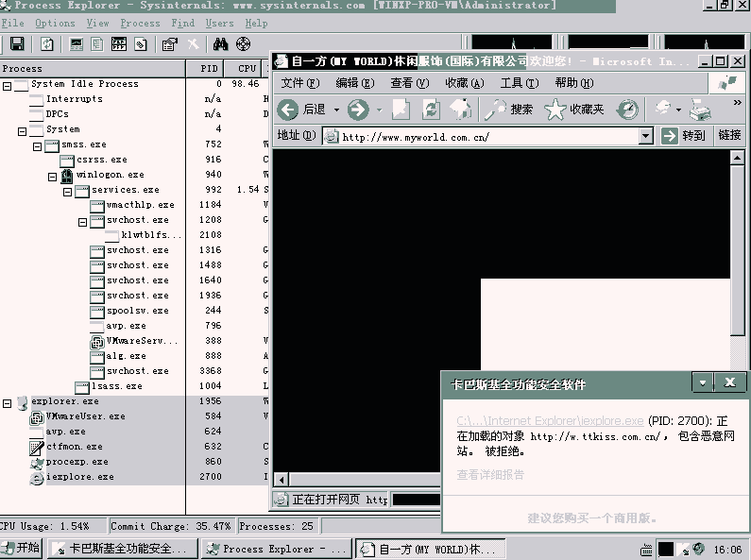The image size is (751, 560).
Task: Click the Refresh icon in Process Explorer toolbar
Action: tap(47, 44)
